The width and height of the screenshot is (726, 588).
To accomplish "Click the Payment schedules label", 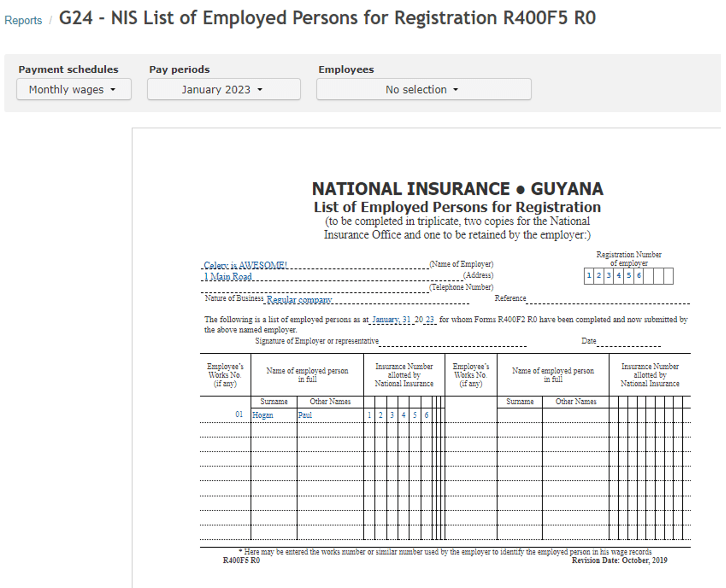I will (68, 69).
